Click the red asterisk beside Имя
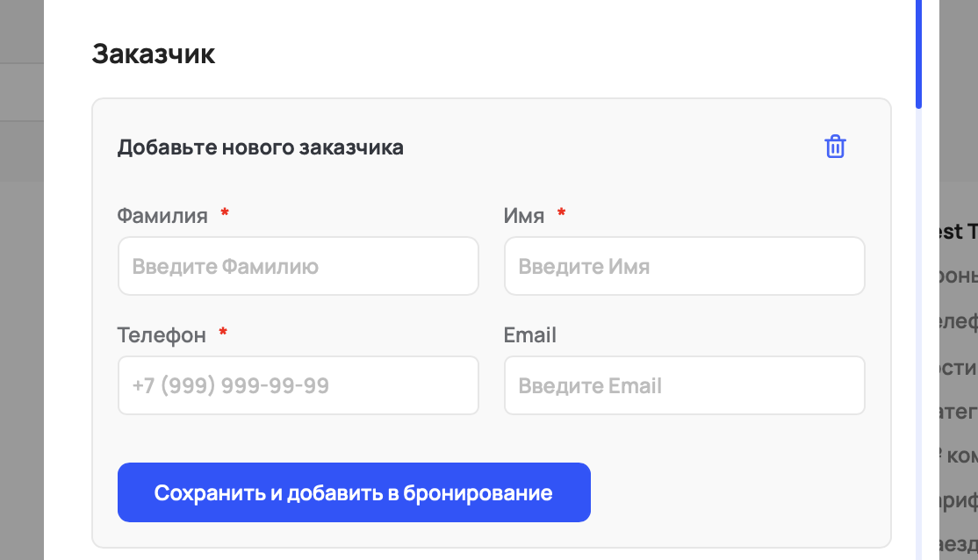This screenshot has width=978, height=560. pyautogui.click(x=562, y=214)
